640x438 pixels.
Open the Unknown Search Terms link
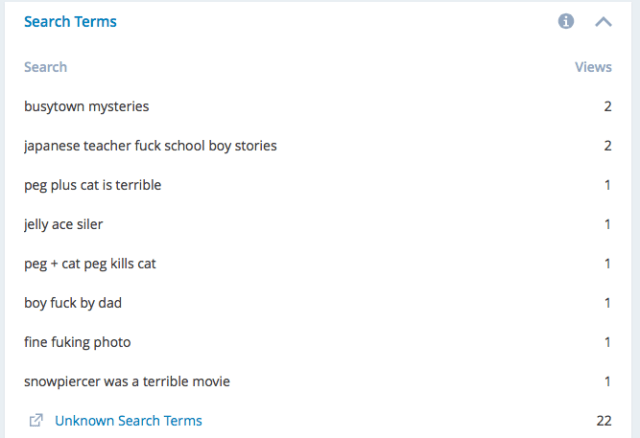tap(128, 421)
